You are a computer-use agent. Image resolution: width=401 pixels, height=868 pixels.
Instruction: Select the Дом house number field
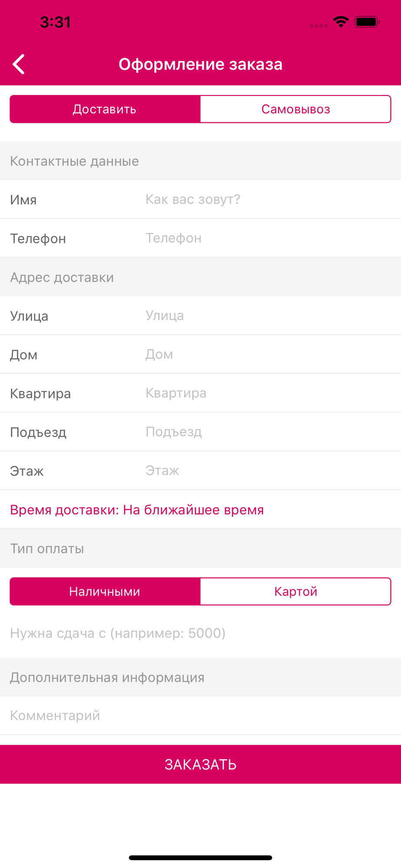(269, 354)
